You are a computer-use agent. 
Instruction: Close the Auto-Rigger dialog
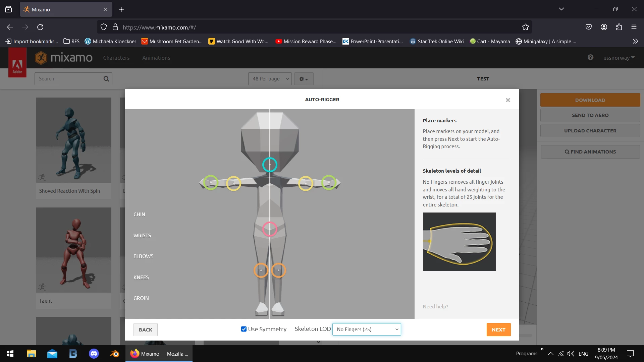[x=508, y=100]
